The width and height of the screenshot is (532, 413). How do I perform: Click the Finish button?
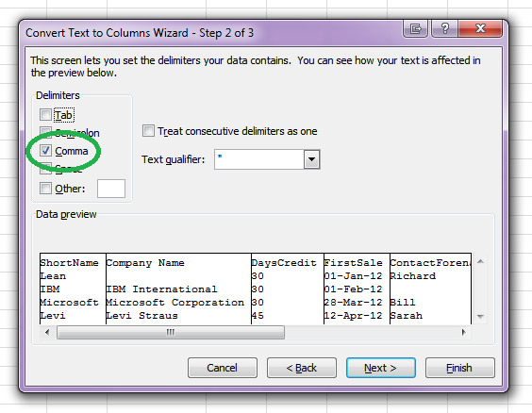tap(459, 368)
